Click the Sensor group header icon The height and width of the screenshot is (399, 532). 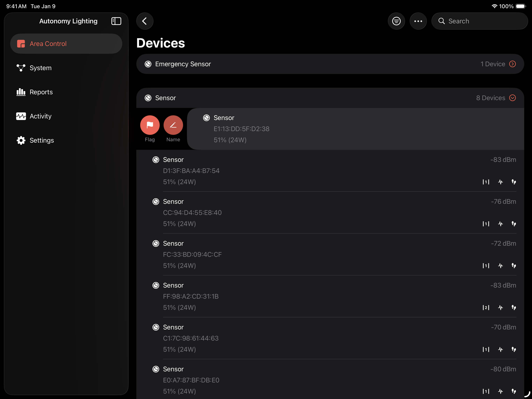pyautogui.click(x=148, y=98)
